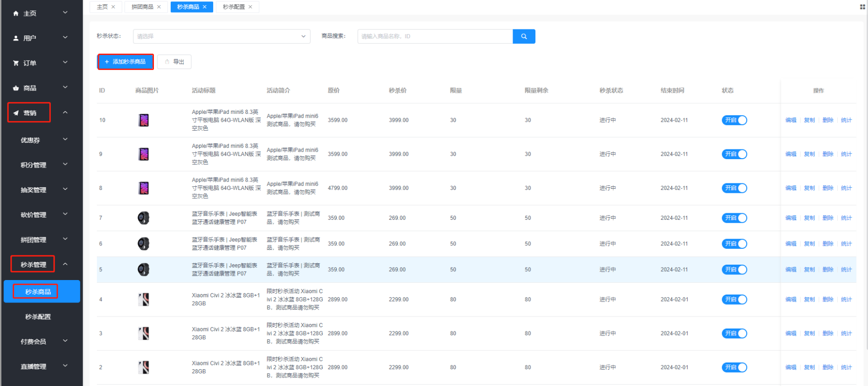Viewport: 868px width, 386px height.
Task: Open 秒杀配置 in the sidebar menu
Action: pyautogui.click(x=38, y=317)
